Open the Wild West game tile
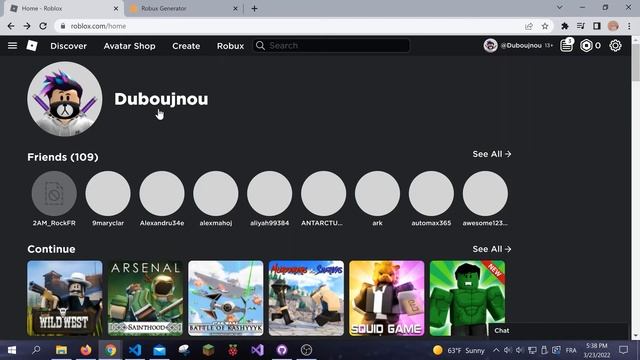The image size is (640, 360). click(x=64, y=298)
